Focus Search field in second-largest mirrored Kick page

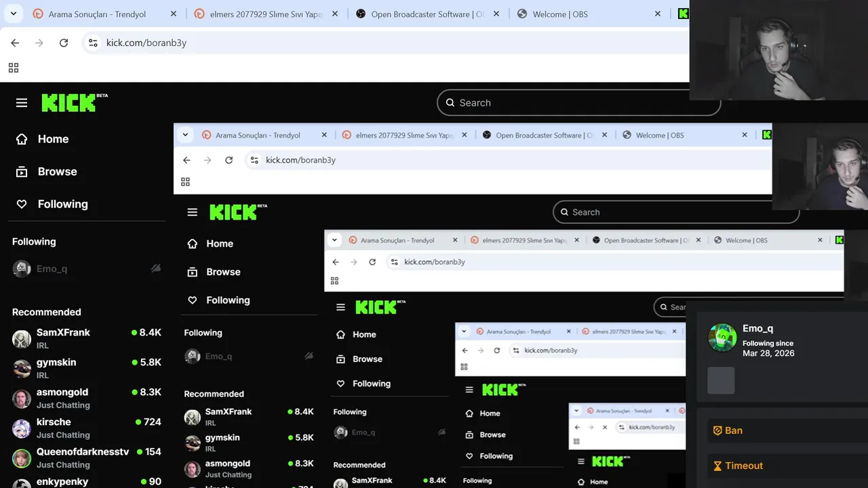pos(676,212)
